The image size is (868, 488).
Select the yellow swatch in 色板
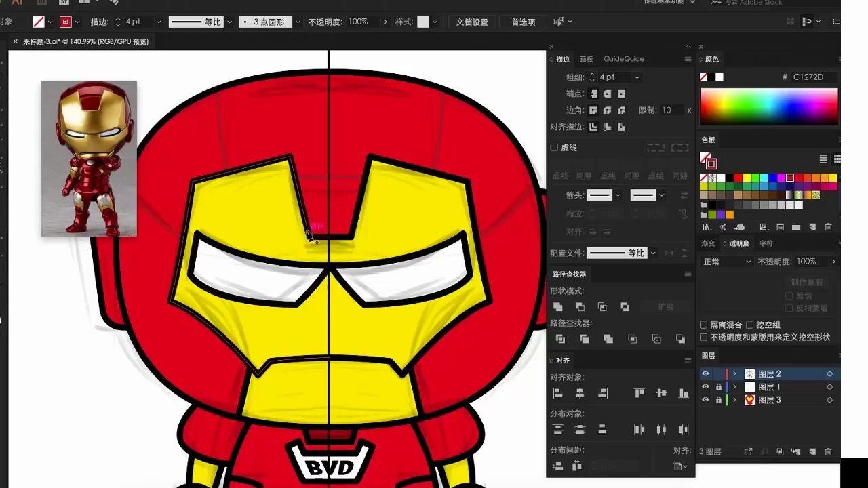(x=746, y=178)
